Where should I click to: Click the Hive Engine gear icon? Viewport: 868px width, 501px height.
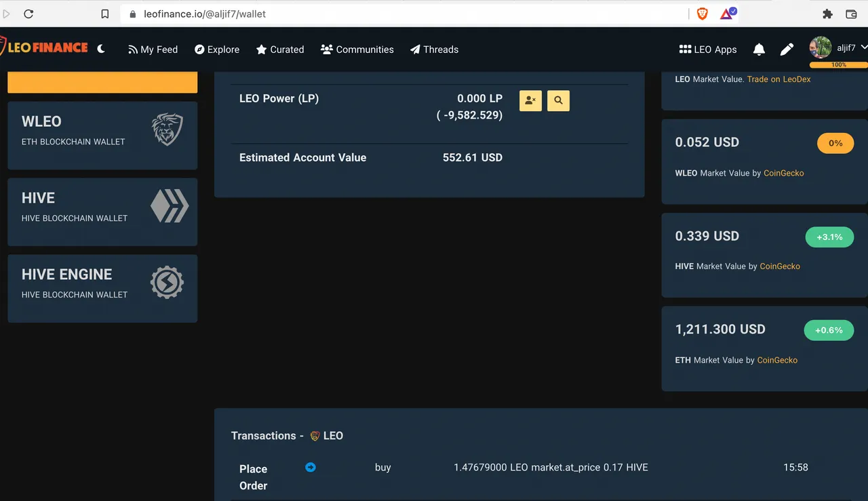coord(167,283)
